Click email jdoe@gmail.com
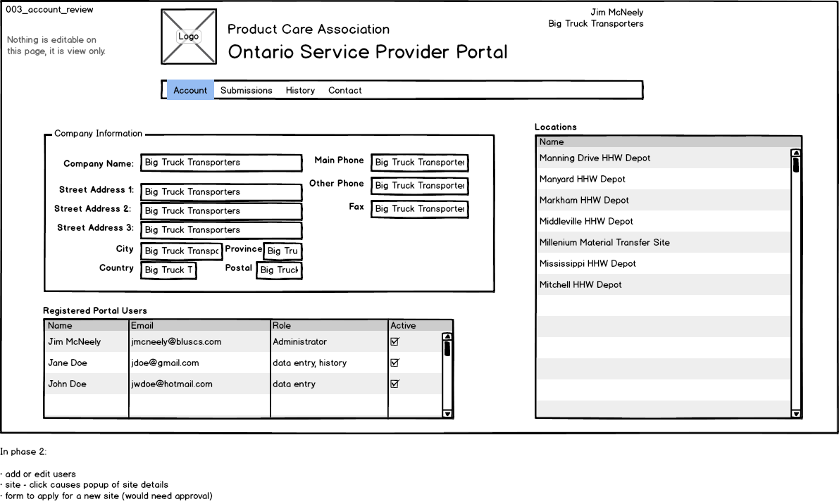 165,363
